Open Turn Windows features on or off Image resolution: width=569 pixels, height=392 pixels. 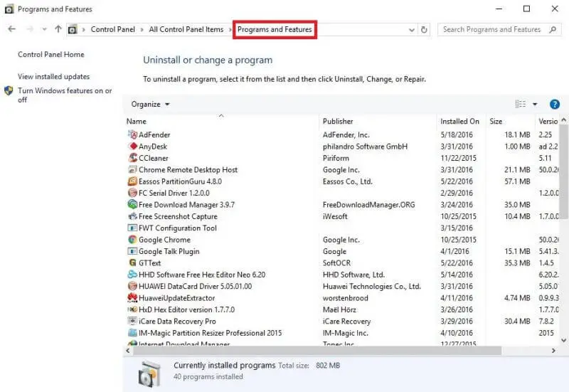[x=65, y=95]
